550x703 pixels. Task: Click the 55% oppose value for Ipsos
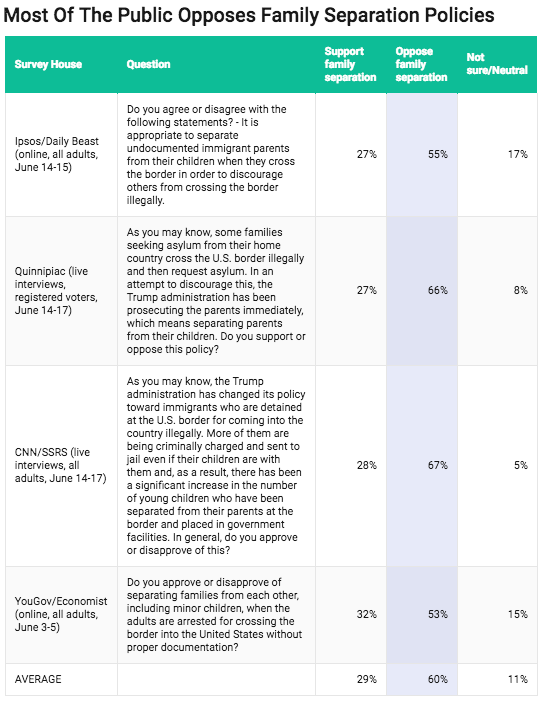[x=437, y=154]
